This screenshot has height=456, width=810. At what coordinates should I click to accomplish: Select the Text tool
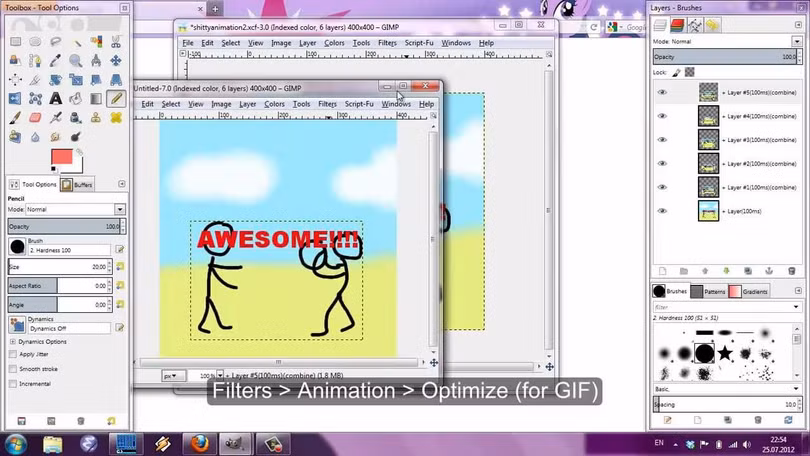pos(55,98)
